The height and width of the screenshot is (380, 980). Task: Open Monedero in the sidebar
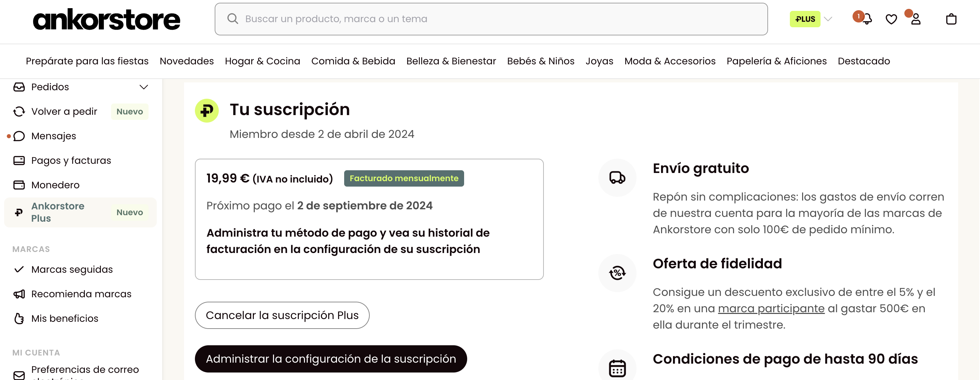tap(55, 185)
